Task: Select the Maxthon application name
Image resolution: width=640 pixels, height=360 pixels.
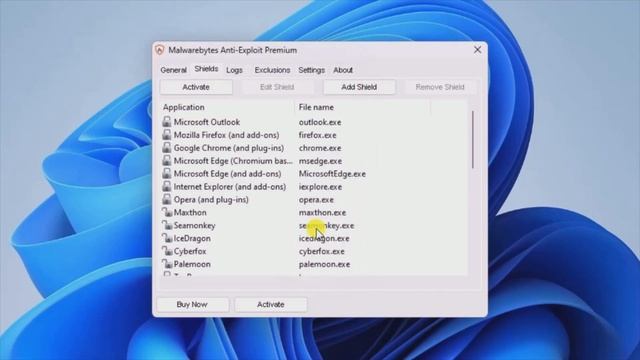Action: pos(190,213)
